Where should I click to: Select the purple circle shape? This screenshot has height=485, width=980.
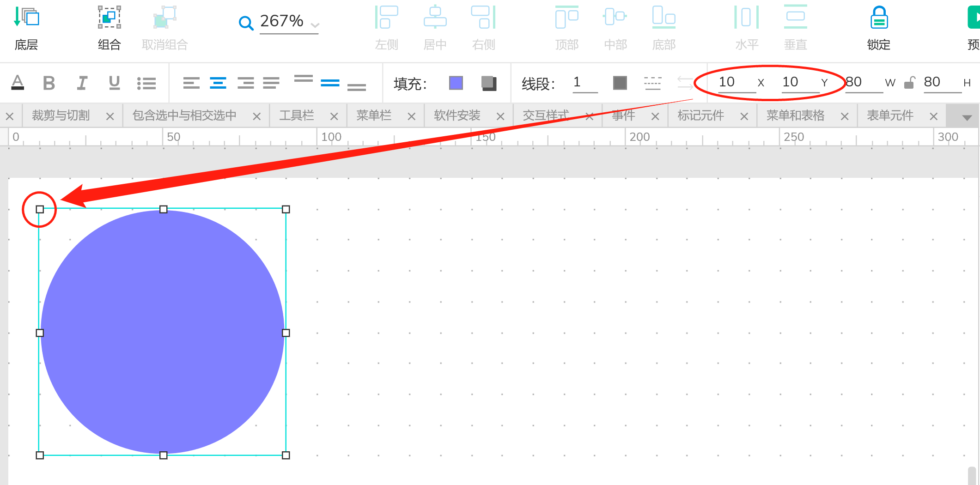tap(163, 332)
